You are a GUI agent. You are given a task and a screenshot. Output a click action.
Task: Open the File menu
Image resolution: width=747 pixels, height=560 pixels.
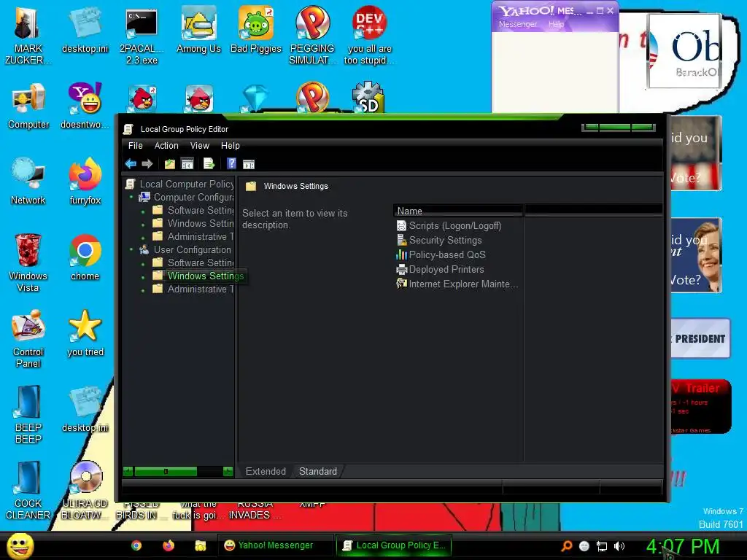(135, 146)
